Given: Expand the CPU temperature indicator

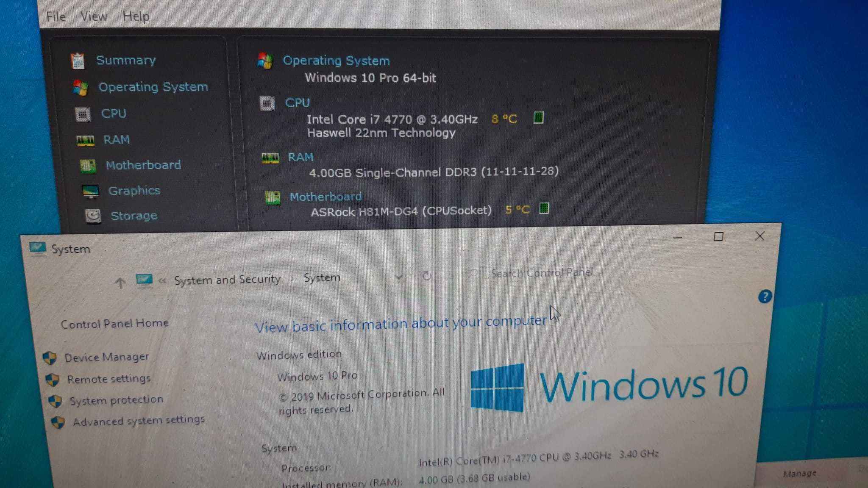Looking at the screenshot, I should coord(538,118).
